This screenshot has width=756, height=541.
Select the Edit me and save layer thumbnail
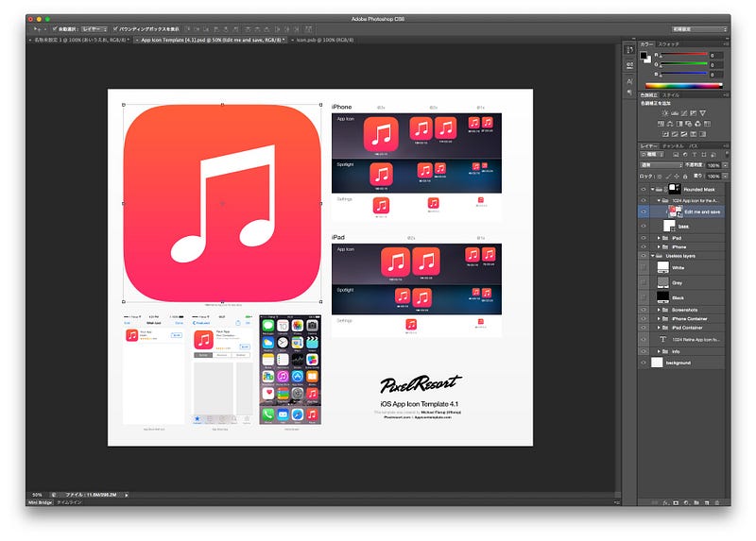point(675,211)
